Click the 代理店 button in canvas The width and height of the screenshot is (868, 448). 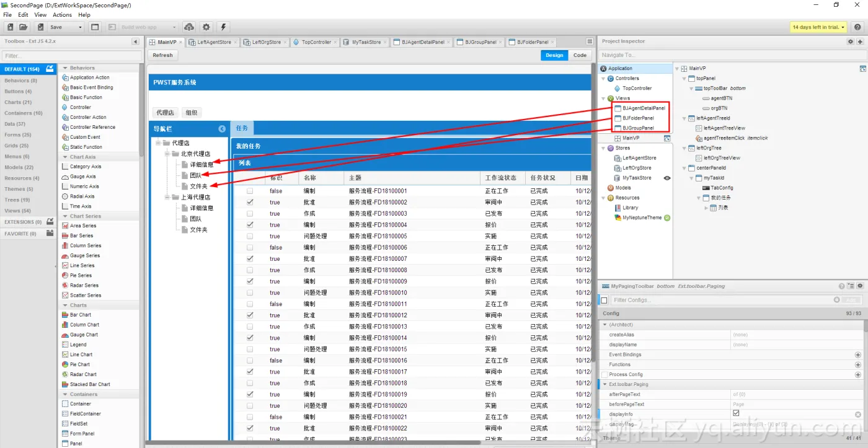click(166, 113)
